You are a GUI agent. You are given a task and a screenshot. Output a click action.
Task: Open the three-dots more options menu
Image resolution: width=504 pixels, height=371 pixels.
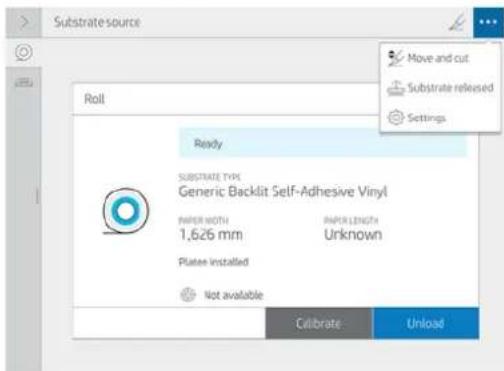[x=488, y=22]
